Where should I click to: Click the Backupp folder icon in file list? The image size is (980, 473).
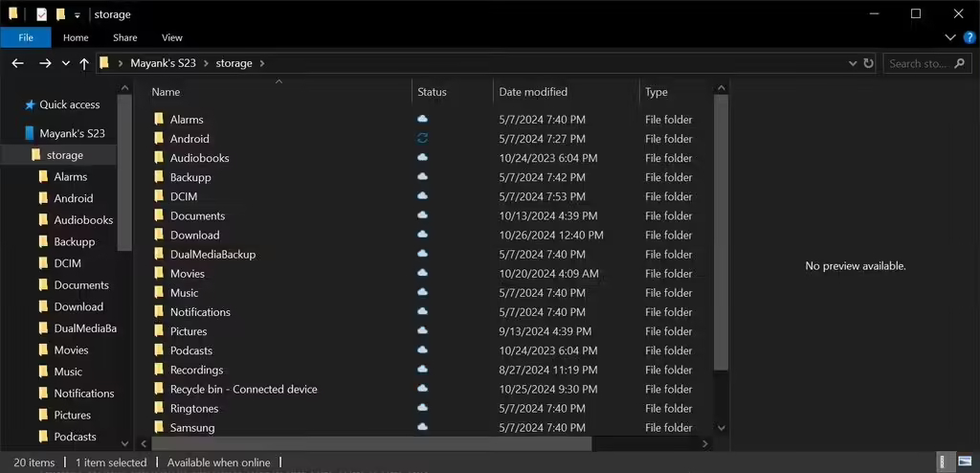159,177
